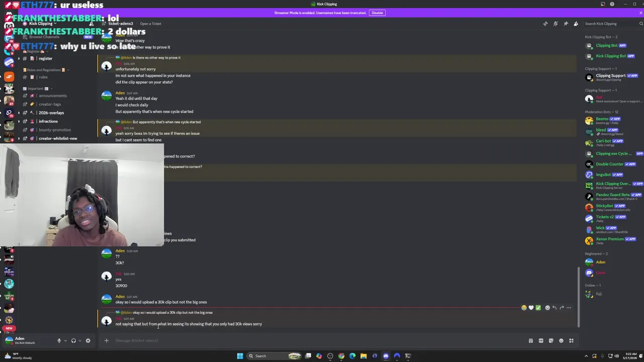
Task: Open the weather widget on taskbar
Action: click(18, 356)
